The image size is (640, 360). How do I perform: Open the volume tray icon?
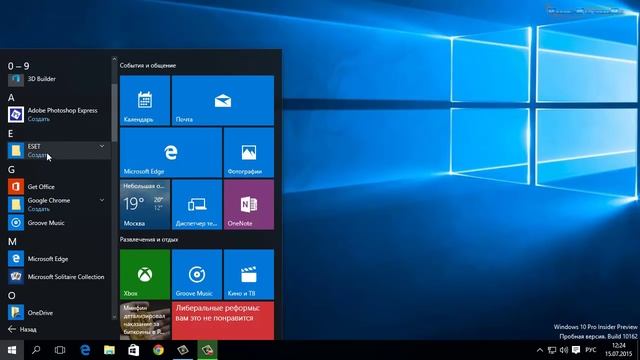pos(564,350)
